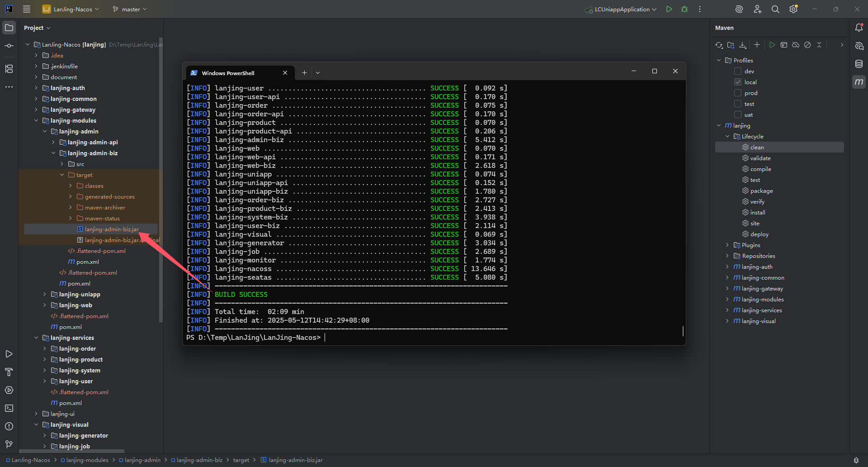Open the Git tool window
Screen dimensions: 868x467
[x=9, y=444]
